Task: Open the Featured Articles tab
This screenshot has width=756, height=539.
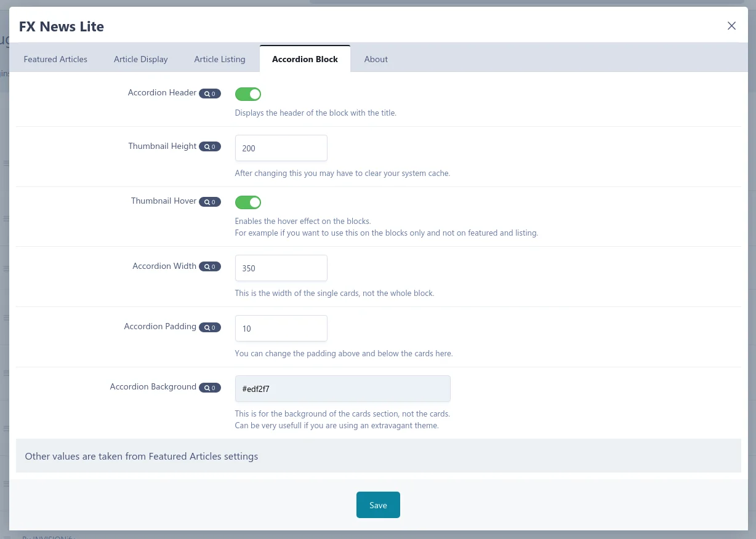Action: (x=55, y=59)
